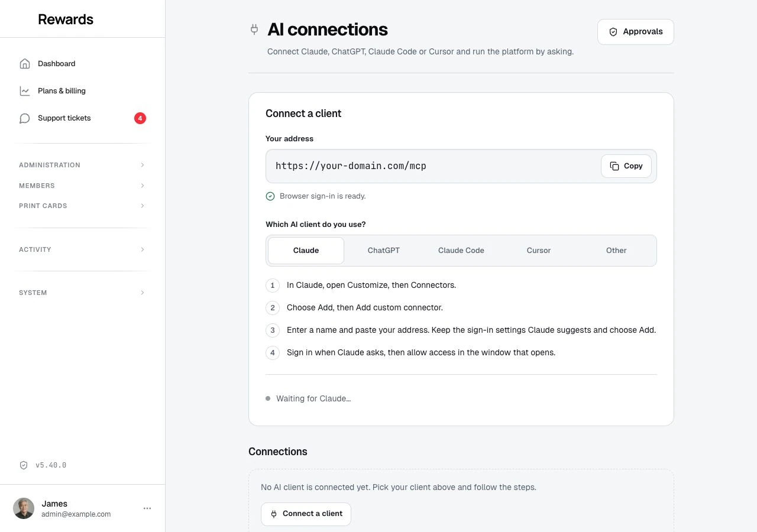Viewport: 757px width, 532px height.
Task: Open Dashboard from the sidebar
Action: pyautogui.click(x=82, y=64)
